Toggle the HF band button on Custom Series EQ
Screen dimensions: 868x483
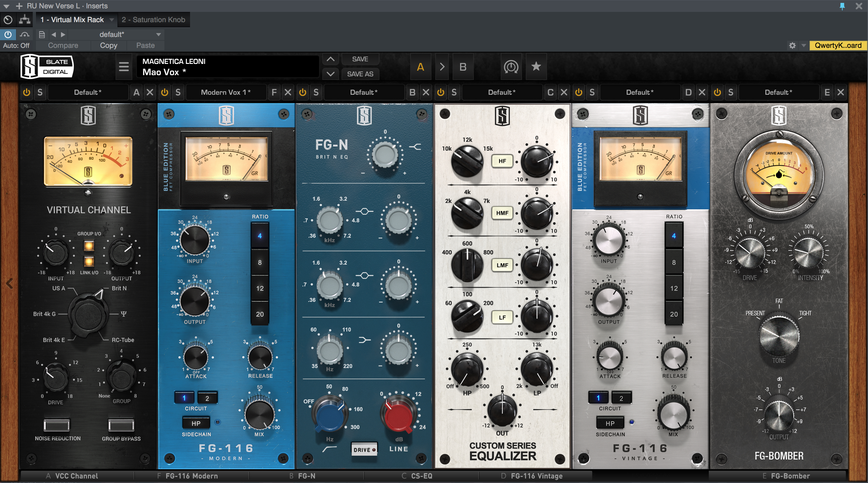pyautogui.click(x=502, y=161)
